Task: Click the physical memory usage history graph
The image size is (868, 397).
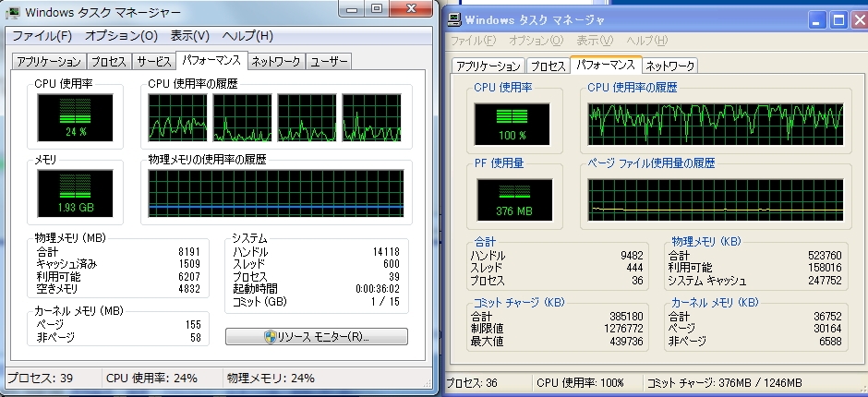Action: [276, 193]
